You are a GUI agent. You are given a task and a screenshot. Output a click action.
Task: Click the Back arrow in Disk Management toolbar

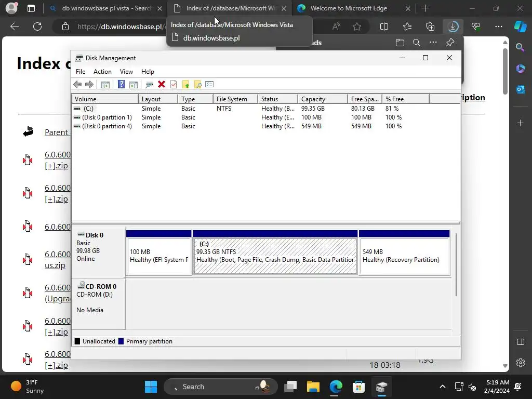click(x=77, y=85)
